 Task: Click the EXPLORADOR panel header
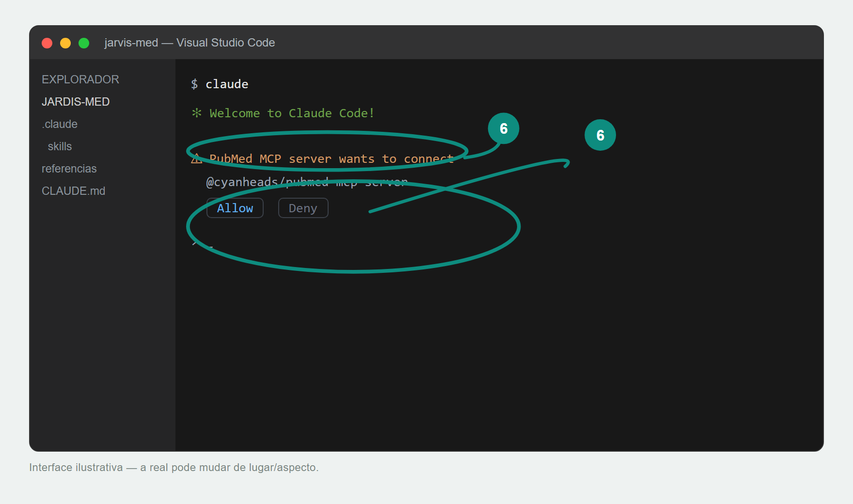80,79
